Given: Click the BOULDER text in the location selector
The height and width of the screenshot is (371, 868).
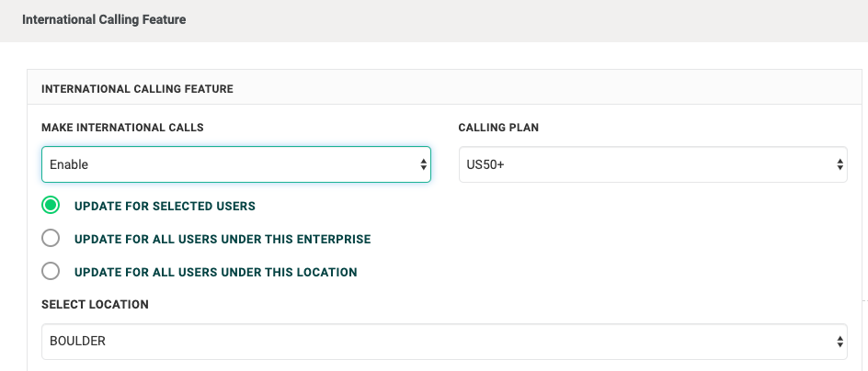Looking at the screenshot, I should [77, 341].
